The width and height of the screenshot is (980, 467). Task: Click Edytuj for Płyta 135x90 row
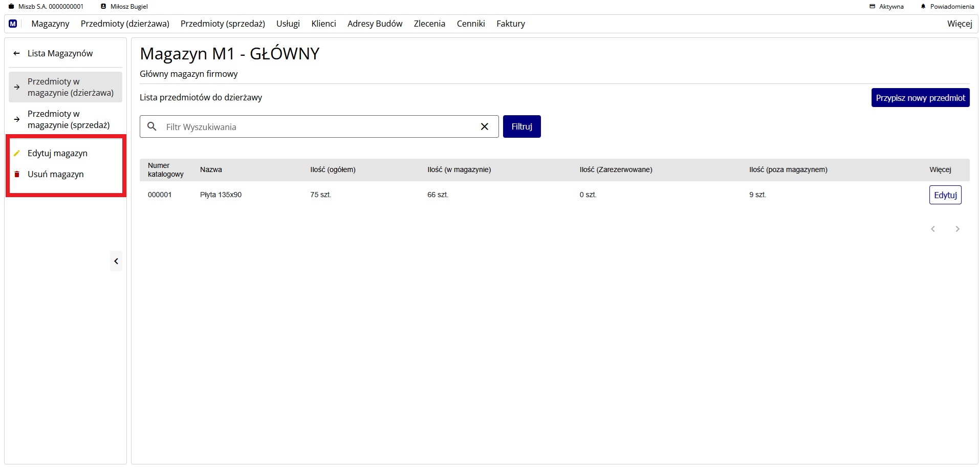(945, 195)
